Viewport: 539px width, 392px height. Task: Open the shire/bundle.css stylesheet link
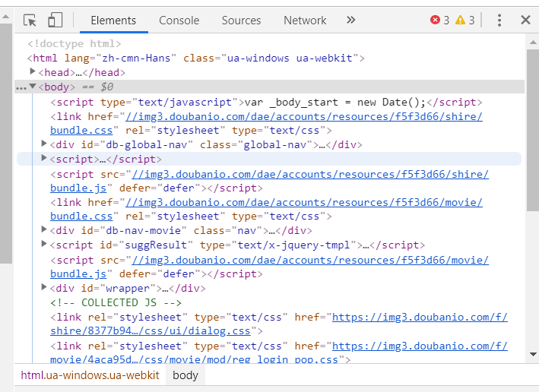266,123
